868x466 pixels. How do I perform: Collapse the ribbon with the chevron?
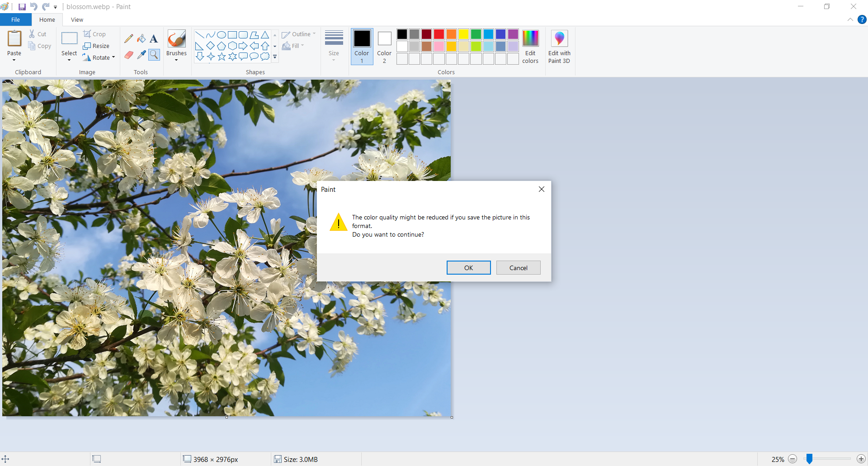(850, 19)
